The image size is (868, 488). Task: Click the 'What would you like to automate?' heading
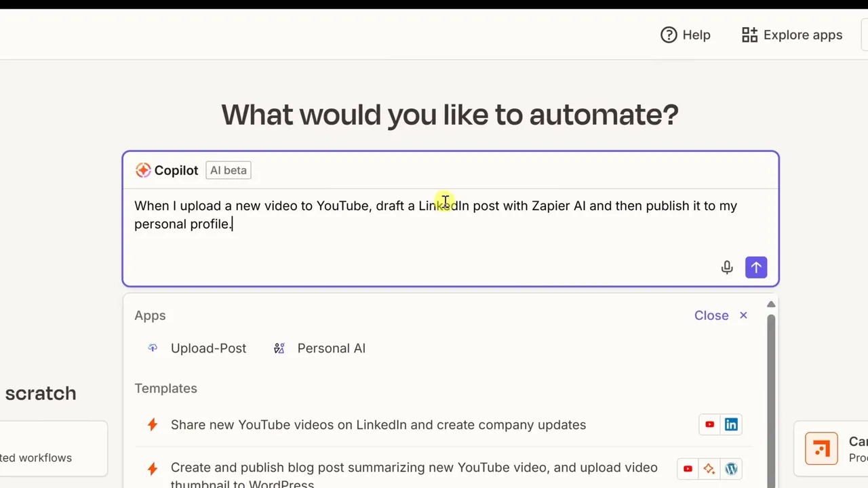click(x=450, y=115)
